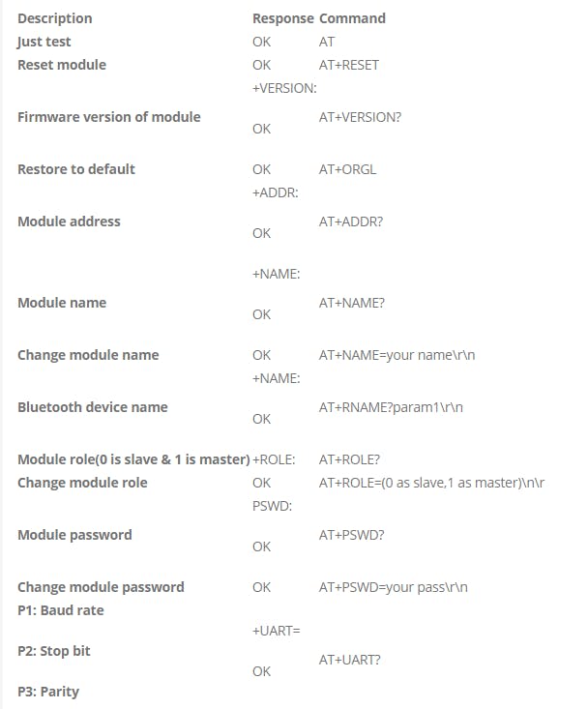Viewport: 588px width, 709px height.
Task: Click the AT+UART? command text
Action: point(350,660)
